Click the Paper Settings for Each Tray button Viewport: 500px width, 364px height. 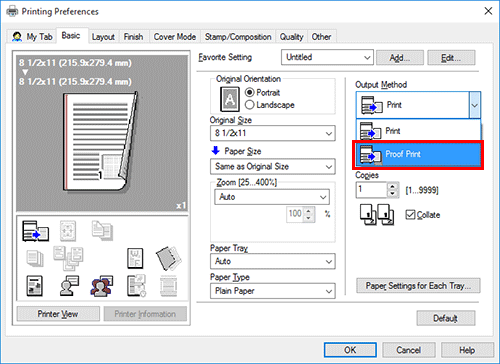point(418,286)
